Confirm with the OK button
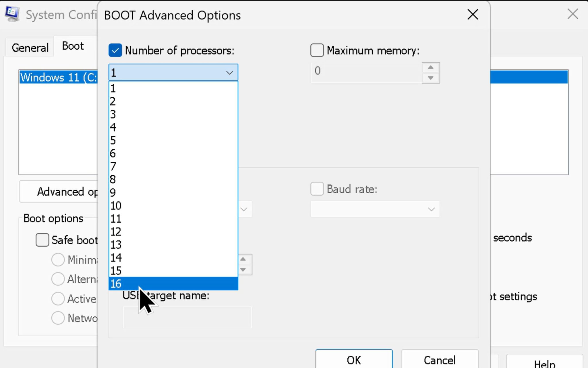588x368 pixels. pyautogui.click(x=354, y=360)
